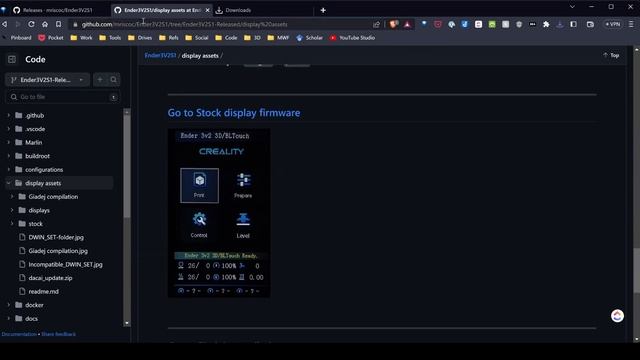Open the Code bookmarks folder
Image resolution: width=640 pixels, height=360 pixels.
click(227, 38)
